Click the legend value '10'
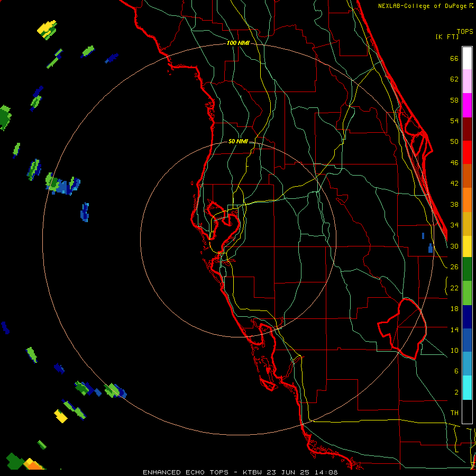The width and height of the screenshot is (476, 476). (454, 351)
